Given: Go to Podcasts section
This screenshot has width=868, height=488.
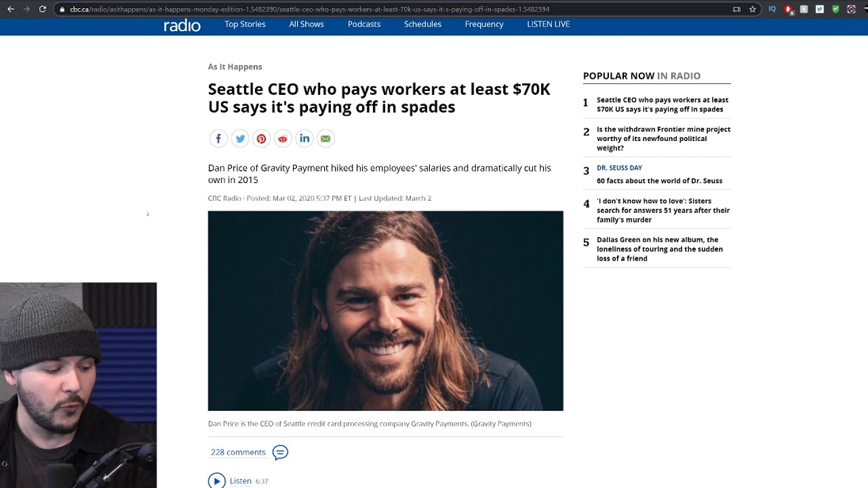Looking at the screenshot, I should coord(364,24).
